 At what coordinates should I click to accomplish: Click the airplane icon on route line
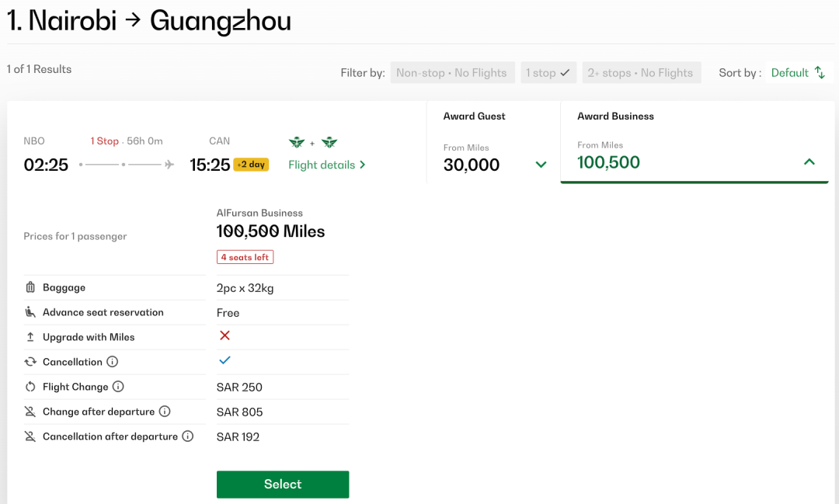(169, 165)
